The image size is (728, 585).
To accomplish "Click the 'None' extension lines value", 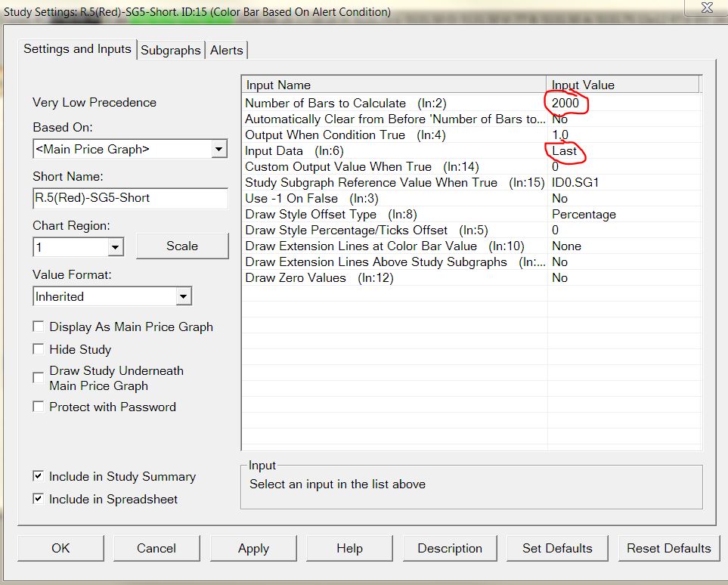I will tap(566, 246).
